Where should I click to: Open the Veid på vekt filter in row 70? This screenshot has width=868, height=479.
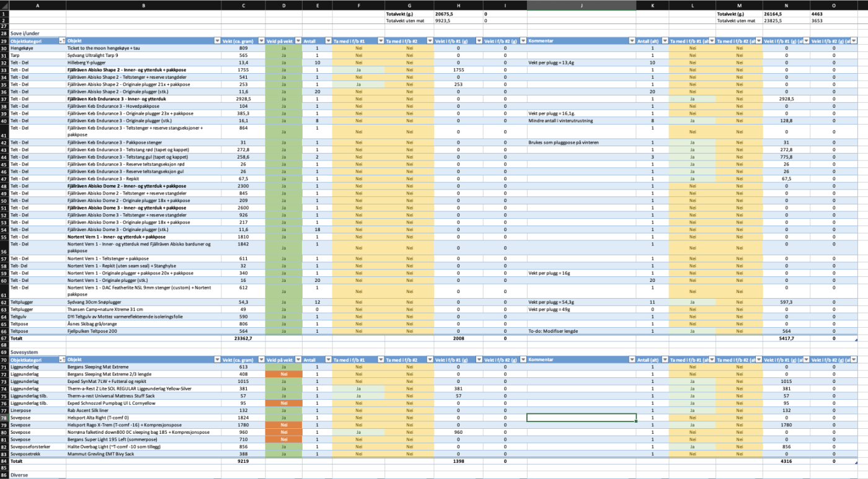[298, 359]
